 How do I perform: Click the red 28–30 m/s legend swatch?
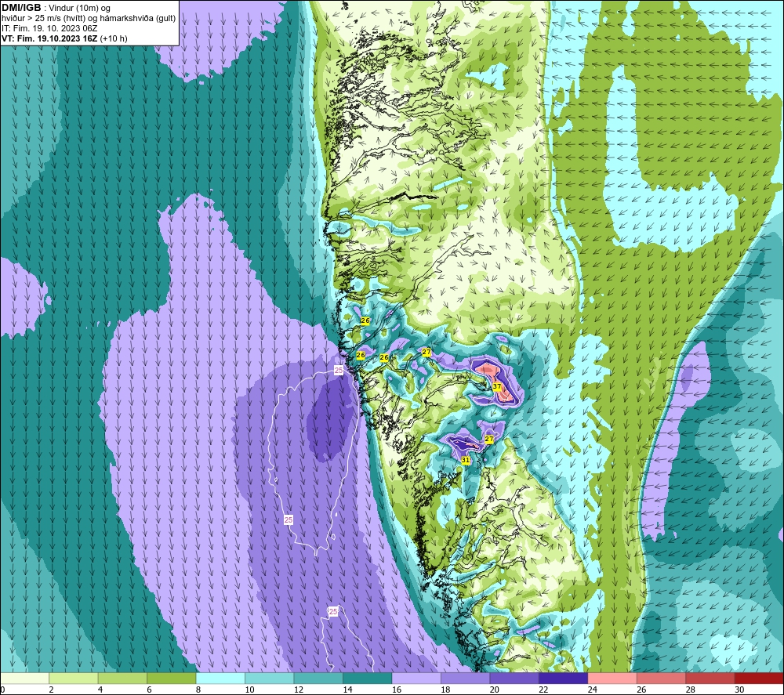(710, 678)
